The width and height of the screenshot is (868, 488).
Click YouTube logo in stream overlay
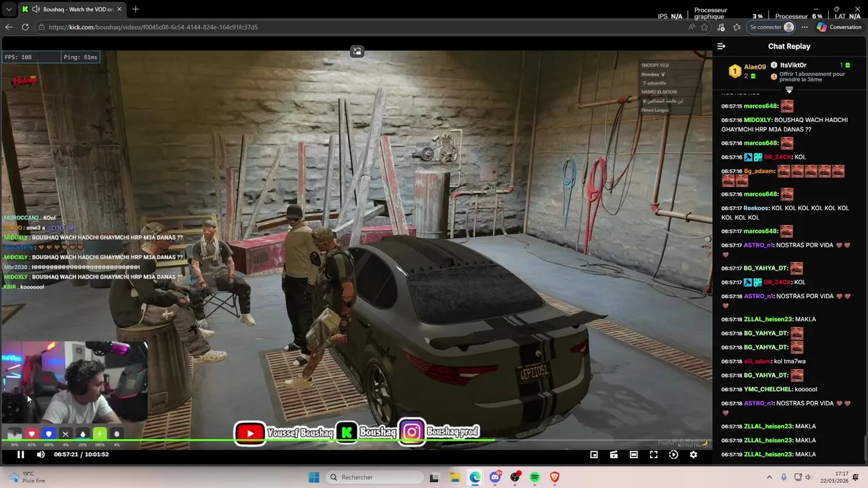coord(250,433)
